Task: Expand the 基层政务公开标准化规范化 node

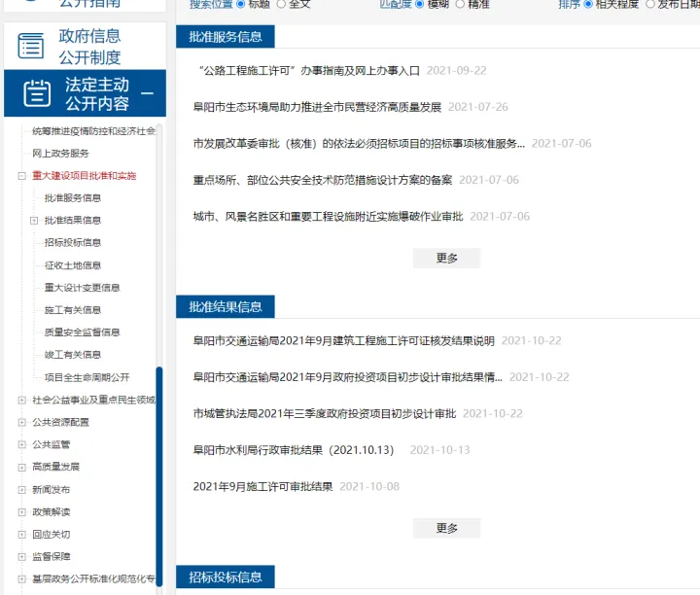Action: pos(21,578)
